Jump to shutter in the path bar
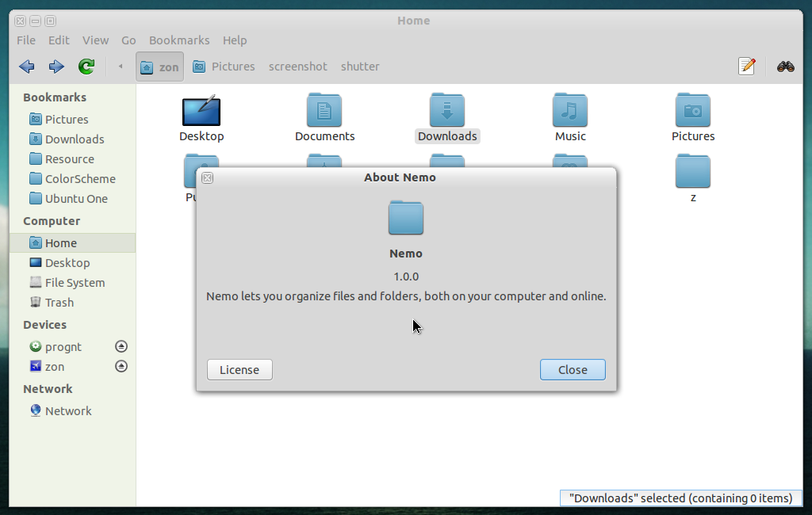 click(360, 67)
